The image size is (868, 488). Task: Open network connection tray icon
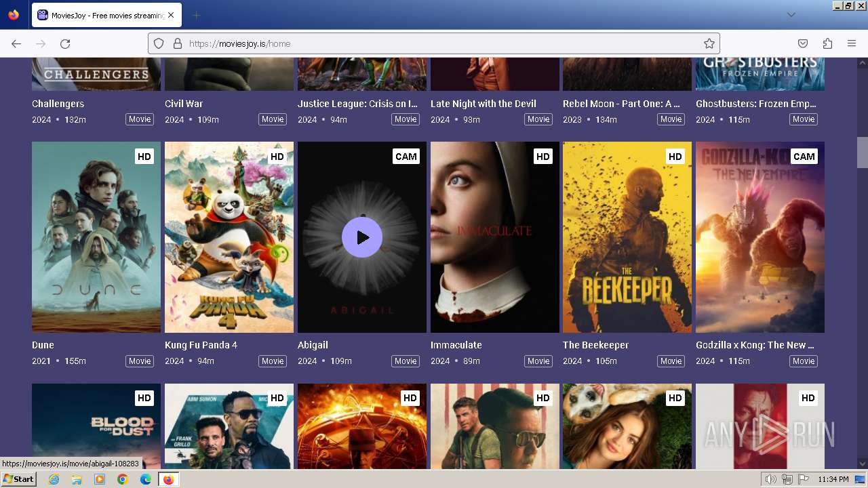coord(787,479)
